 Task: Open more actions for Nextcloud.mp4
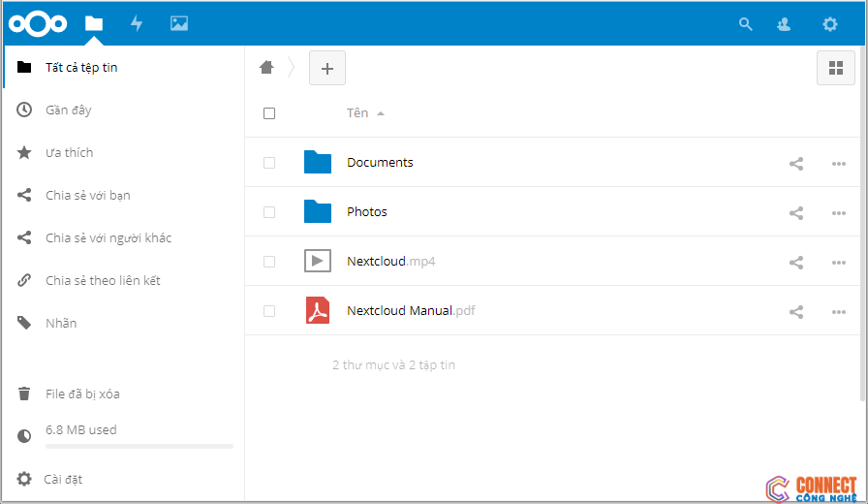click(x=839, y=263)
